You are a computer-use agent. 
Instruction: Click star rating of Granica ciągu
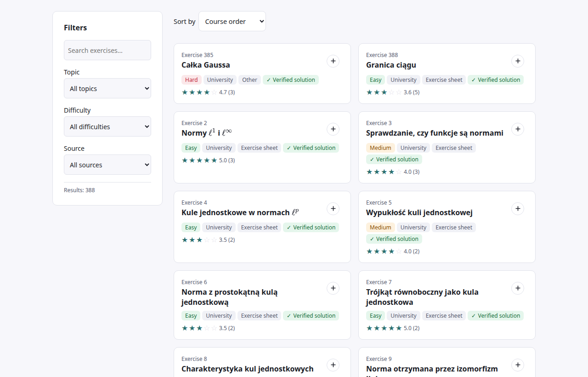[384, 92]
